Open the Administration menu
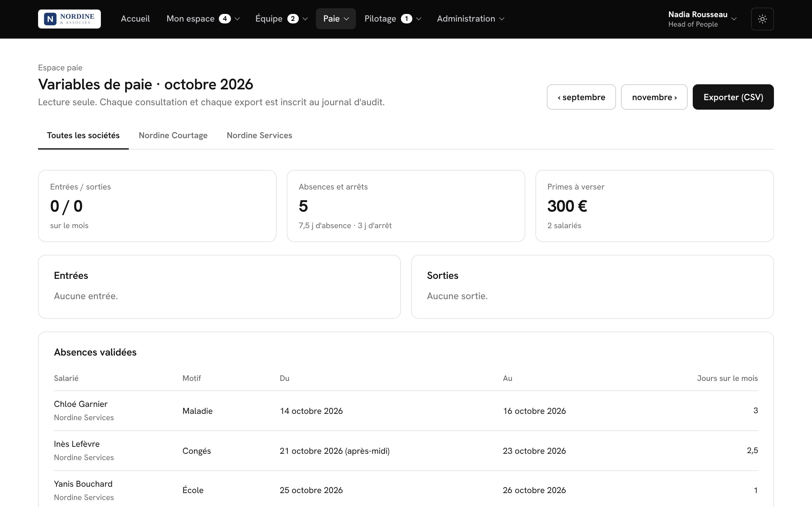Screen dimensions: 812x507 pos(470,19)
